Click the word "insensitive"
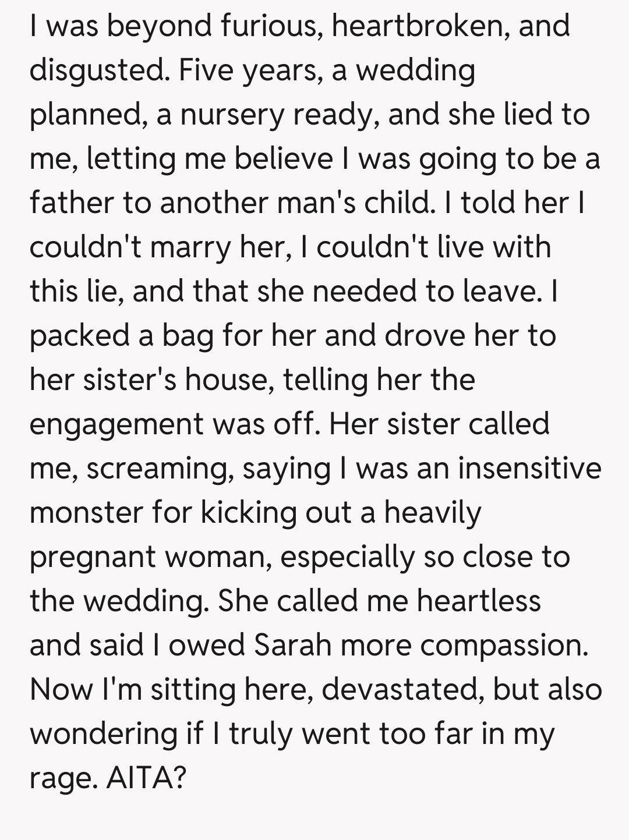This screenshot has height=840, width=629. (529, 468)
